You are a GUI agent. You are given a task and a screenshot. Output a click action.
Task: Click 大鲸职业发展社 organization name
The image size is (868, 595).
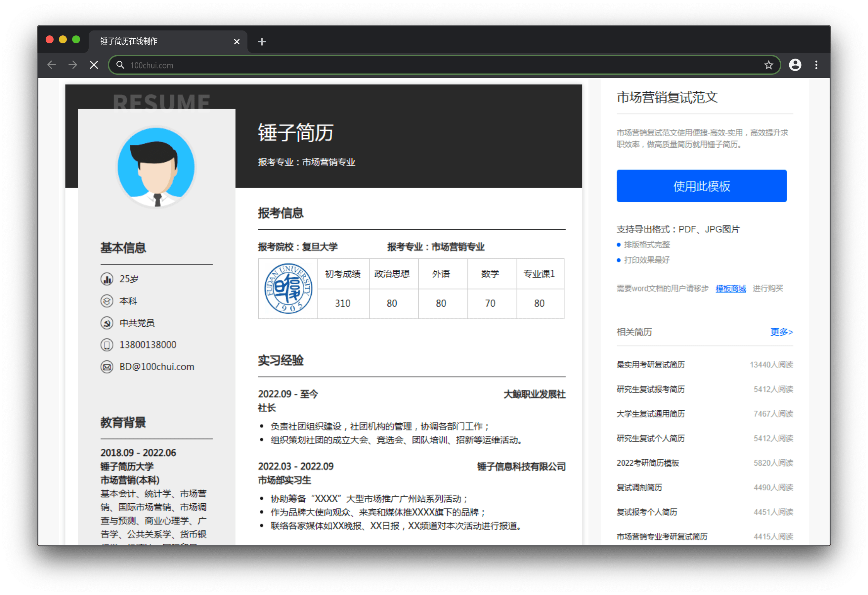pos(535,394)
